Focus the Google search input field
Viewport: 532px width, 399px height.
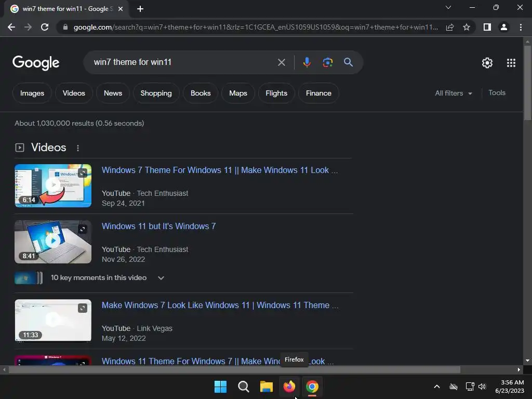pos(183,62)
